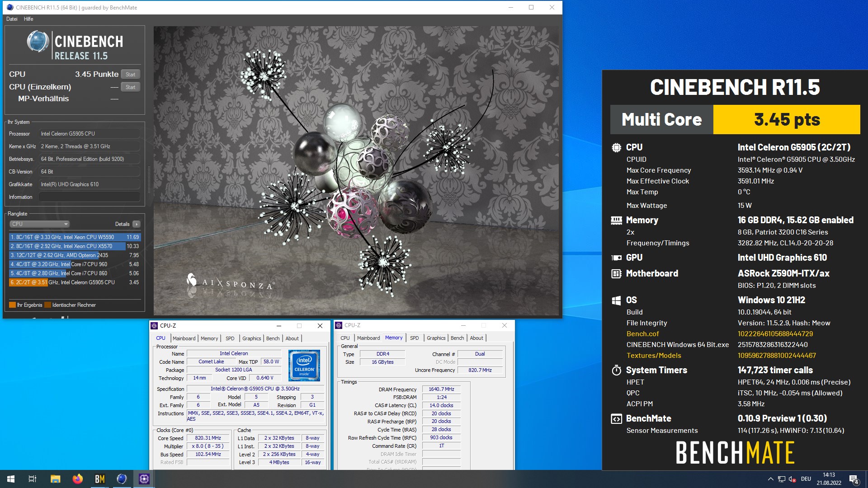Click the Intel Celeron inside badge

pyautogui.click(x=304, y=365)
